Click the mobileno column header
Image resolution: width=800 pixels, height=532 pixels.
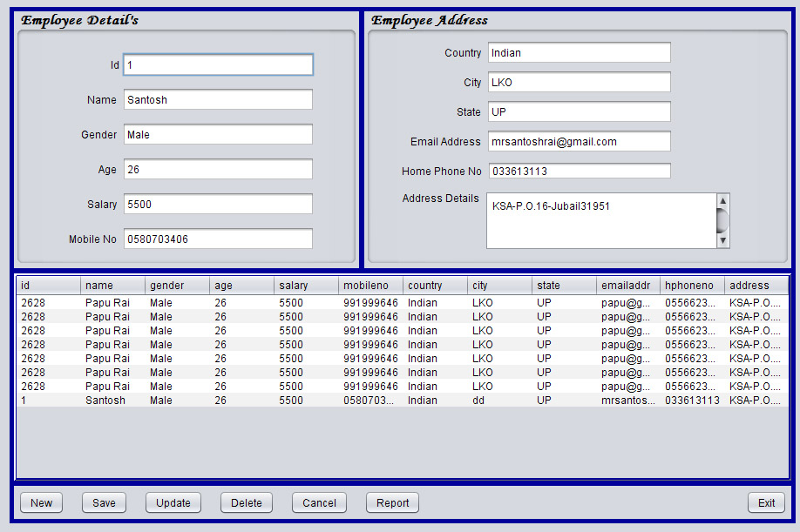click(x=370, y=286)
